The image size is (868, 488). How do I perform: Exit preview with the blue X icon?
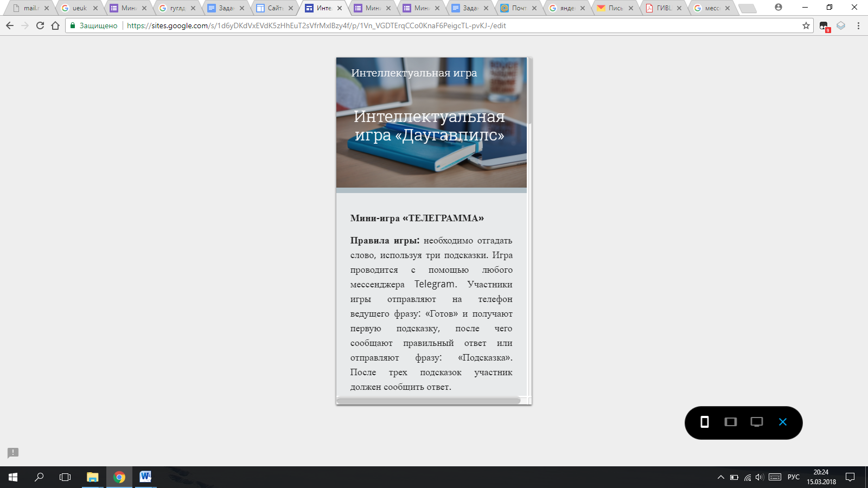click(782, 422)
